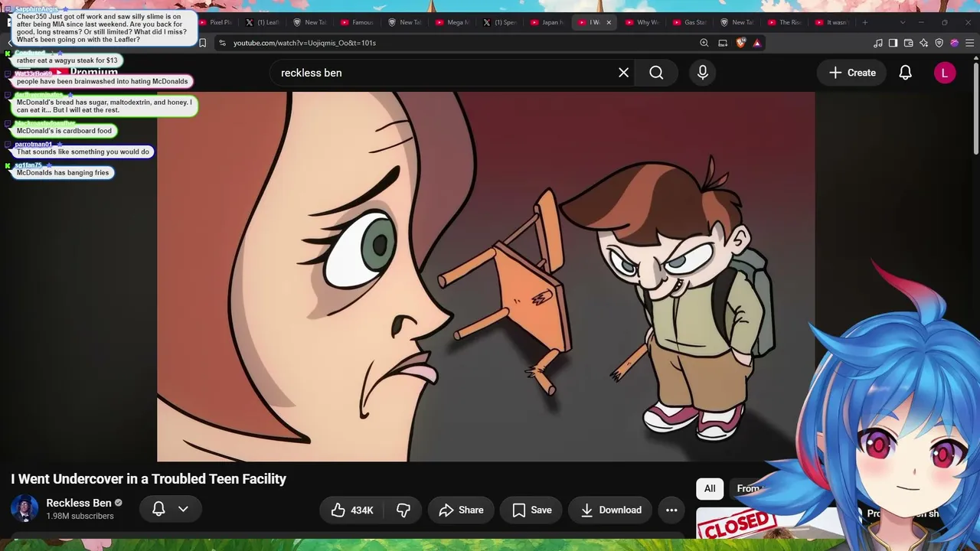Click chat message 'rather eat a wagyu steak'
980x551 pixels.
click(67, 60)
